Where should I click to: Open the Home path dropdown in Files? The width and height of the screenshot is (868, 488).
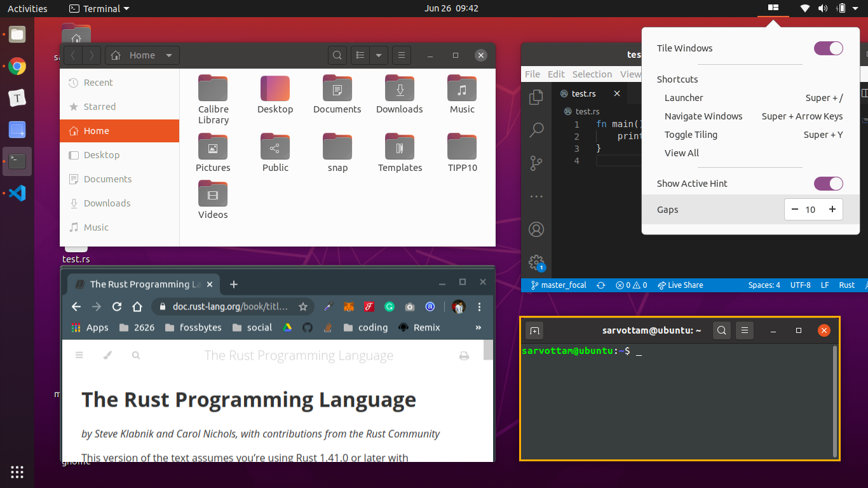pos(142,55)
